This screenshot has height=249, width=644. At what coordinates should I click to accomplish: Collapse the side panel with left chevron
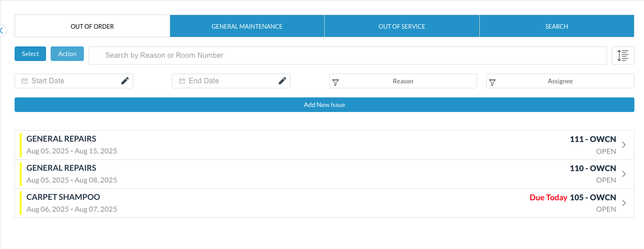pyautogui.click(x=2, y=30)
